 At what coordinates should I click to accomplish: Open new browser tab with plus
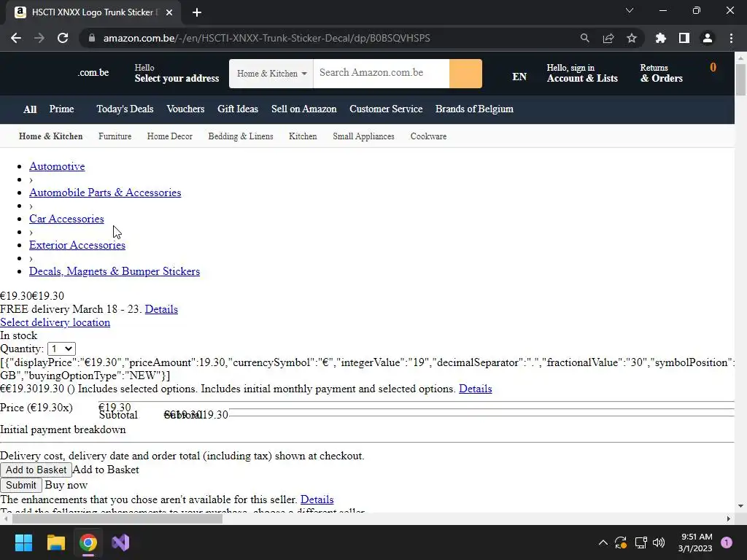click(197, 12)
